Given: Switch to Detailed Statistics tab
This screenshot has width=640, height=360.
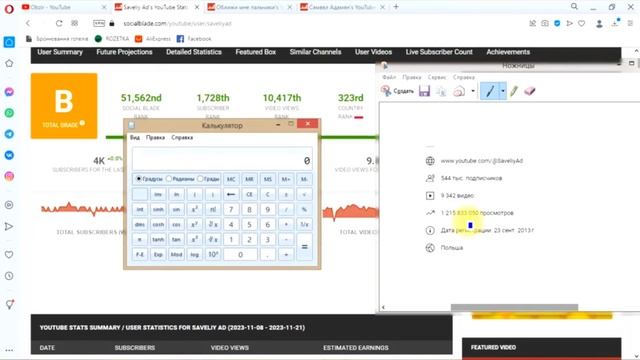Looking at the screenshot, I should [x=194, y=52].
